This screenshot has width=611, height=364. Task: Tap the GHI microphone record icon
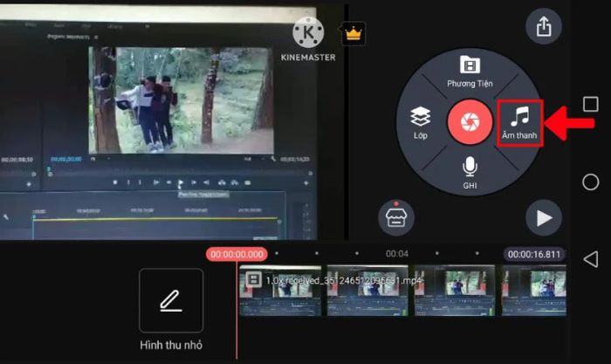pyautogui.click(x=470, y=172)
